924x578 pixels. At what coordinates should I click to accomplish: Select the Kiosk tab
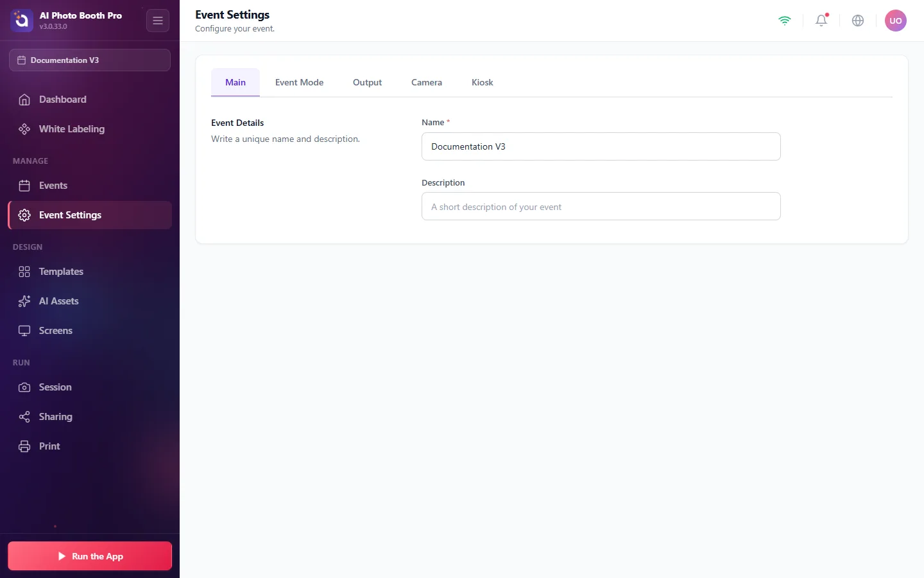[x=483, y=82]
